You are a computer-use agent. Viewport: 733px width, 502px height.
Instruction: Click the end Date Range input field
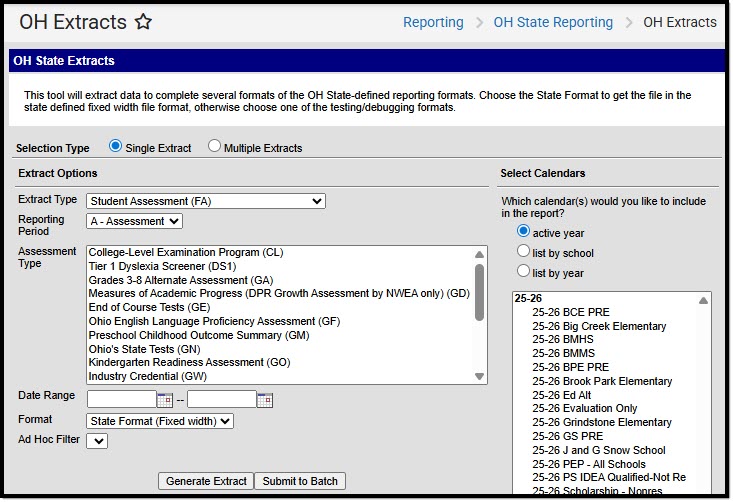pos(222,399)
